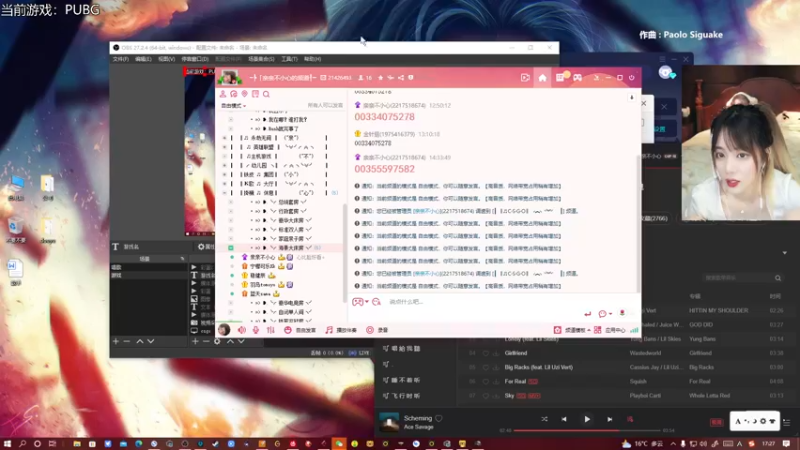Open the channel template dropdown in YY bottom bar

[x=572, y=330]
